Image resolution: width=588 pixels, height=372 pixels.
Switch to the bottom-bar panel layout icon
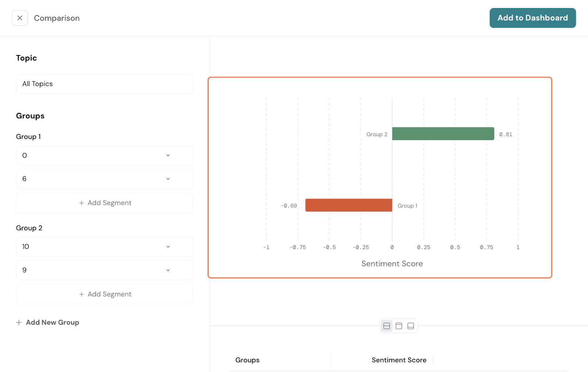[411, 326]
